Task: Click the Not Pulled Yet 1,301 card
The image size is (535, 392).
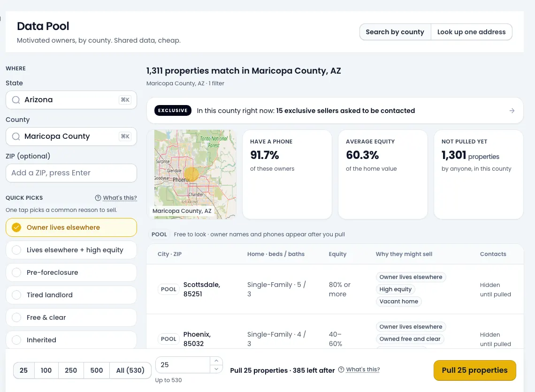Action: (478, 174)
